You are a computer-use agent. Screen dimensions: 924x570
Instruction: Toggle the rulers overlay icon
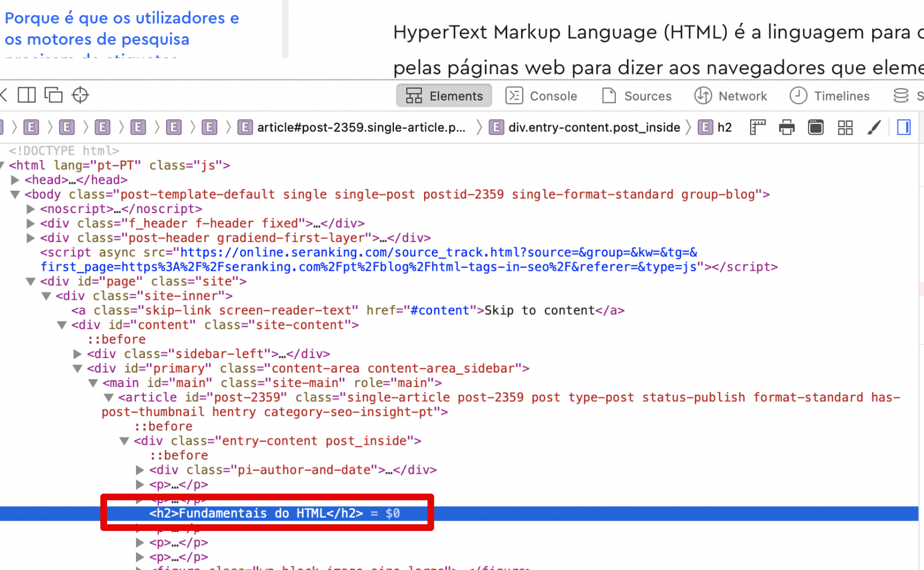pyautogui.click(x=757, y=127)
